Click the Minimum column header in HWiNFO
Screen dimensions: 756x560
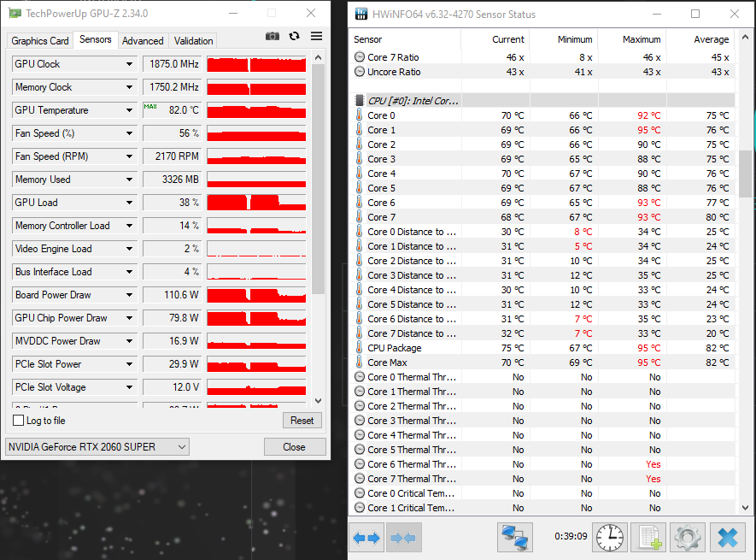tap(564, 39)
